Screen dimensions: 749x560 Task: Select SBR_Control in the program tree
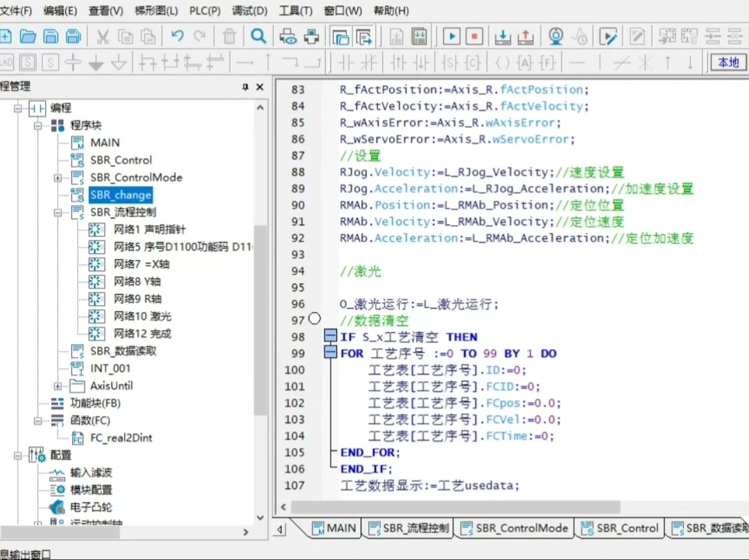pos(121,160)
